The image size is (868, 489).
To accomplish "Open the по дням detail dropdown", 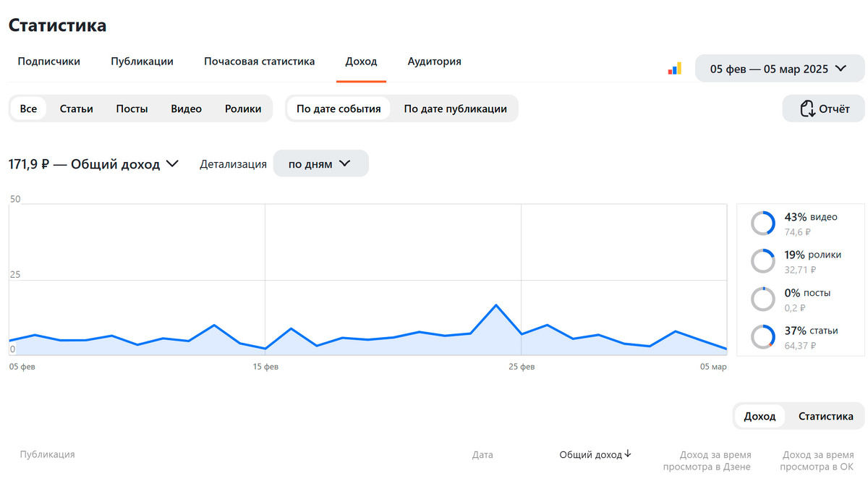I will (320, 163).
